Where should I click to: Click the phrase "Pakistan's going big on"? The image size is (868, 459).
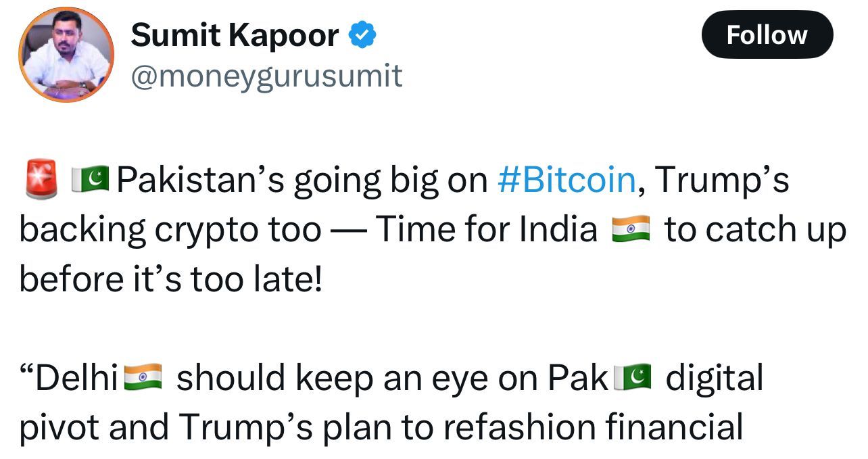pyautogui.click(x=303, y=180)
